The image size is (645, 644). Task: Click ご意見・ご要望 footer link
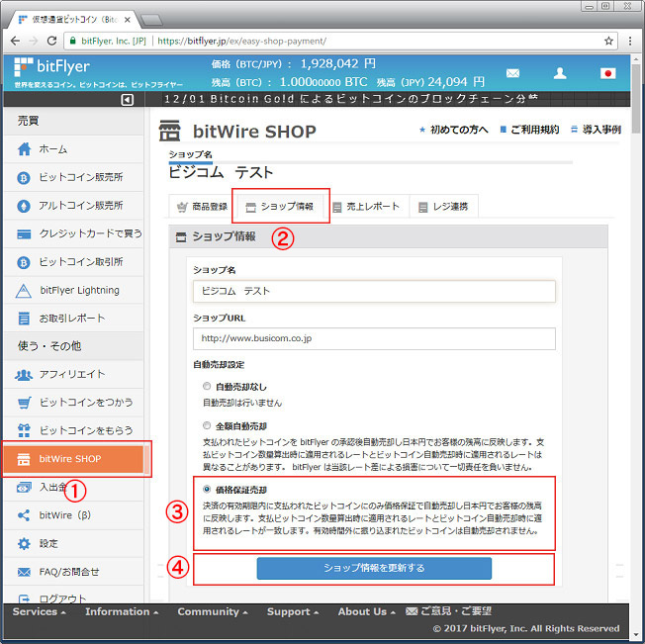coord(448,611)
